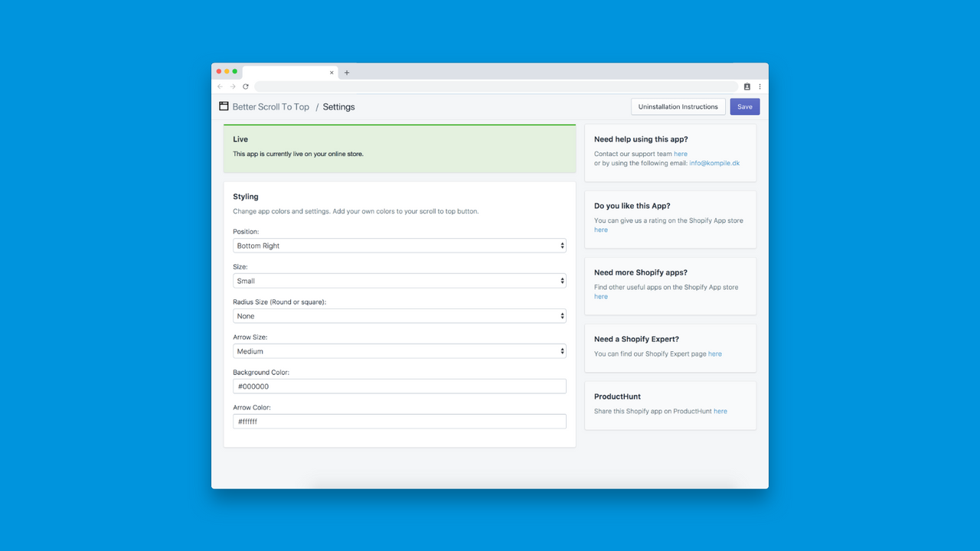This screenshot has width=980, height=551.
Task: Click the support team 'here' link
Action: [x=681, y=153]
